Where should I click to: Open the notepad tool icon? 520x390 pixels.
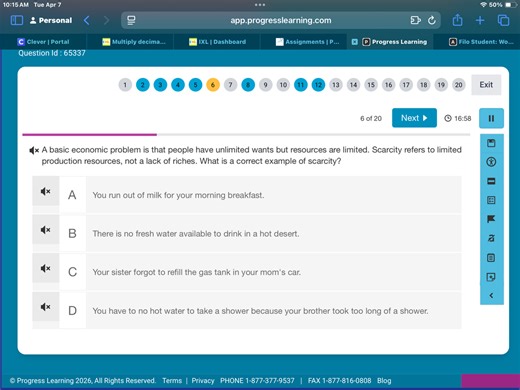point(491,258)
